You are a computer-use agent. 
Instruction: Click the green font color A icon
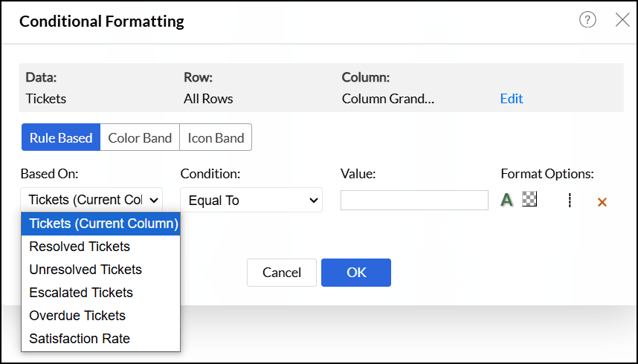(507, 200)
